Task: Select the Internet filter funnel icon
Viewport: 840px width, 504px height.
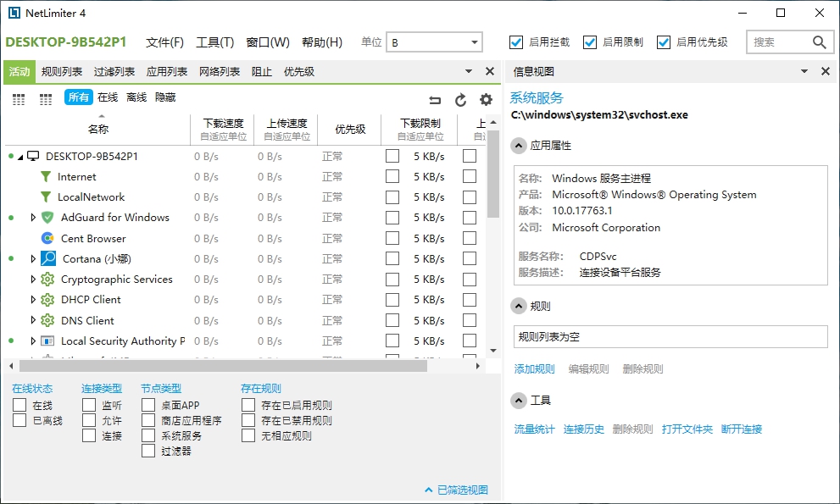Action: [x=46, y=177]
